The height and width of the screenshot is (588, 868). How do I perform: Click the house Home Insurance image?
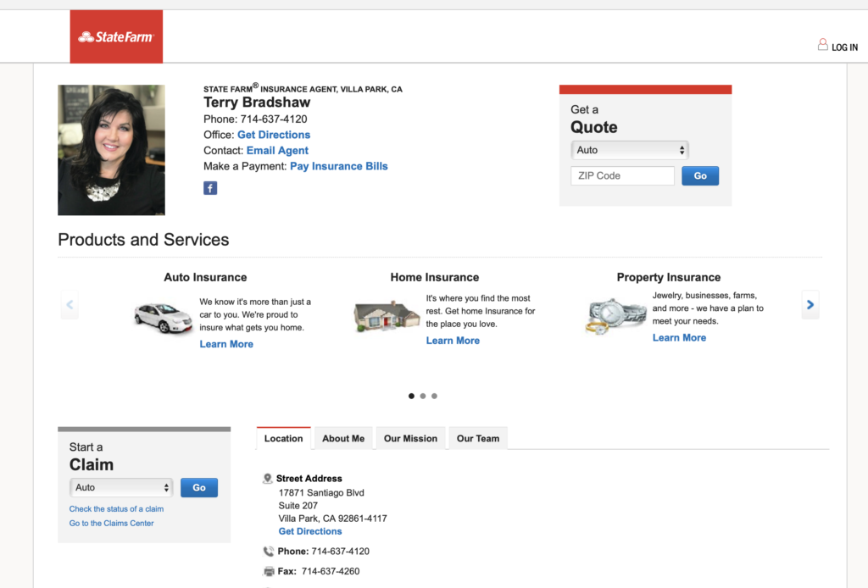(387, 315)
